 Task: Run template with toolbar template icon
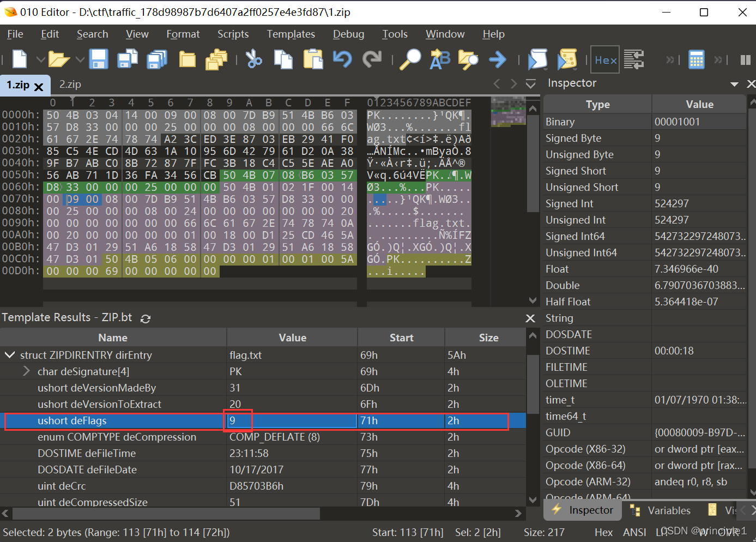click(567, 59)
